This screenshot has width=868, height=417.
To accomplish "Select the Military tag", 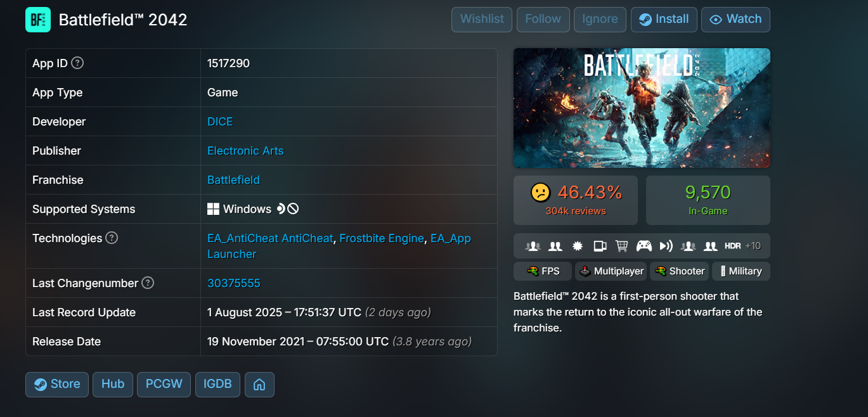I will click(741, 271).
